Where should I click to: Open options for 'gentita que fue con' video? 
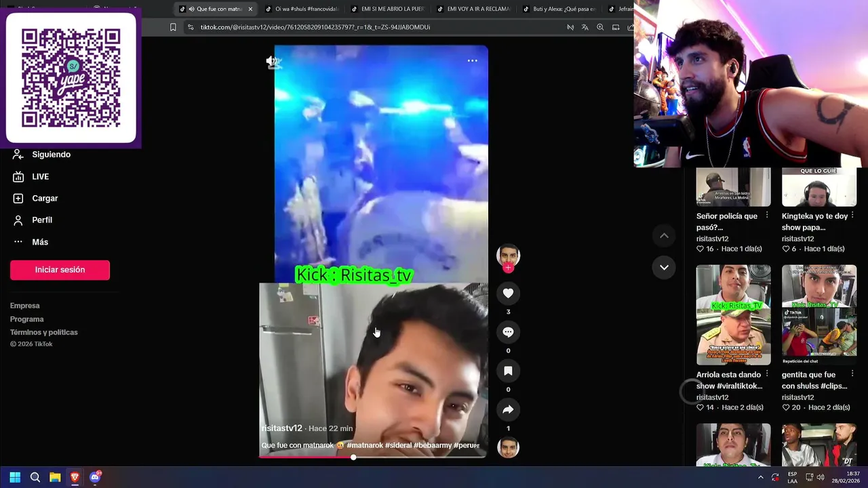click(x=852, y=374)
